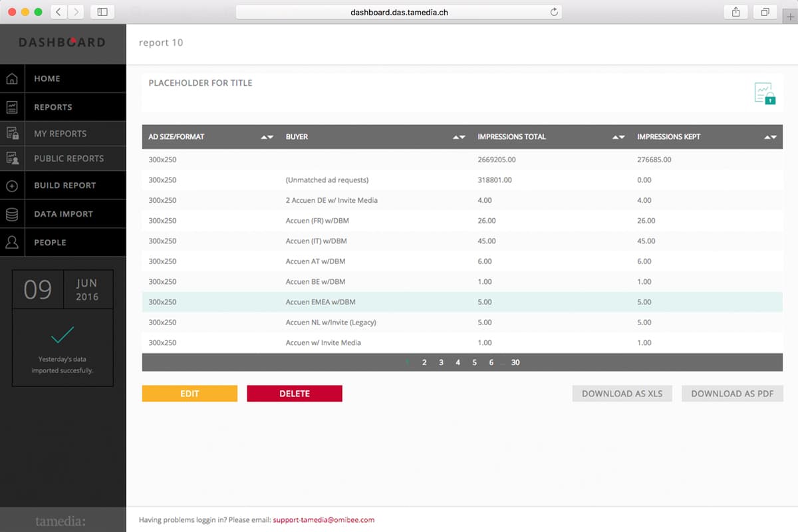This screenshot has width=798, height=532.
Task: Open the Data Import menu item
Action: tap(63, 214)
